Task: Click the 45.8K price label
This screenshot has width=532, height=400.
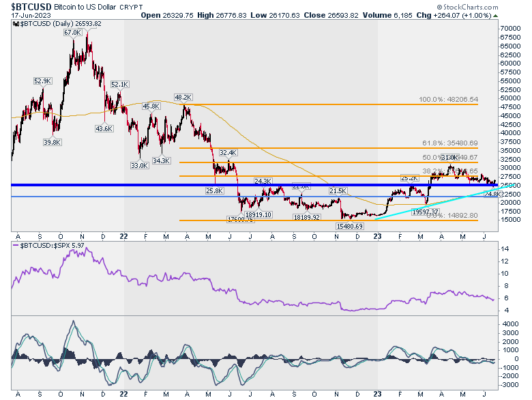Action: 151,106
